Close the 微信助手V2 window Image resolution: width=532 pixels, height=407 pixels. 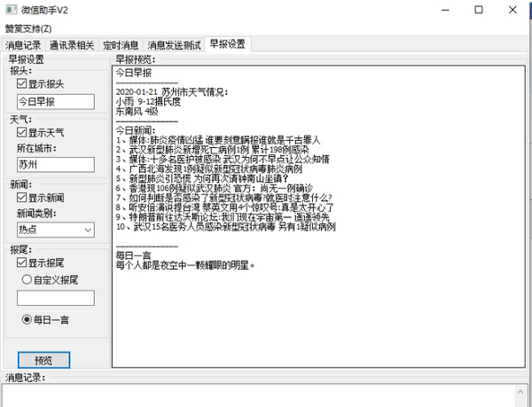512,10
